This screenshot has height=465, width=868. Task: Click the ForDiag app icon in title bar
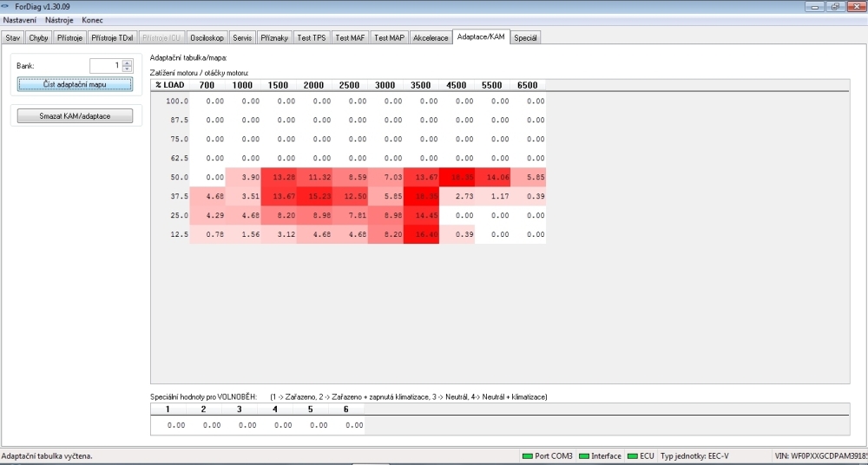[7, 6]
